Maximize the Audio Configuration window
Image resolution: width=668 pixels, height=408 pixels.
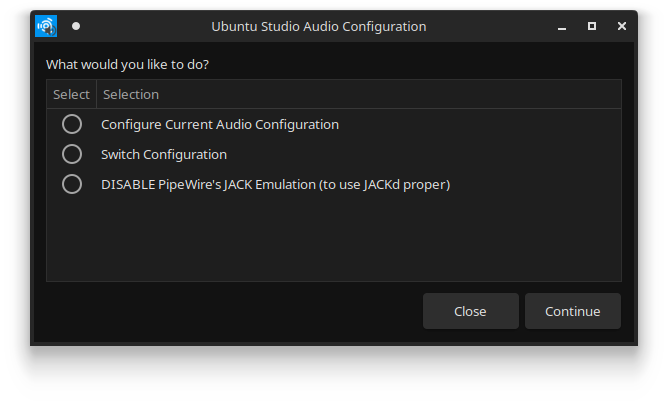(591, 26)
